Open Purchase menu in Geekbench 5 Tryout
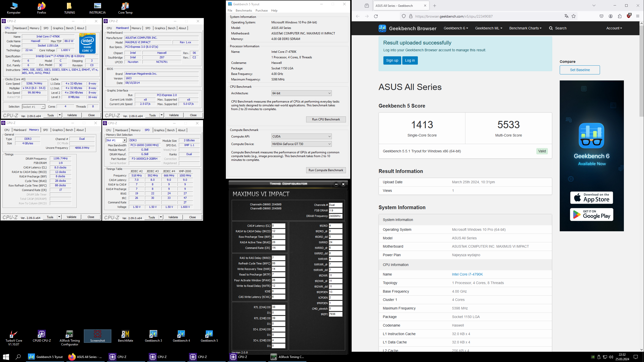This screenshot has width=644, height=362. point(262,11)
